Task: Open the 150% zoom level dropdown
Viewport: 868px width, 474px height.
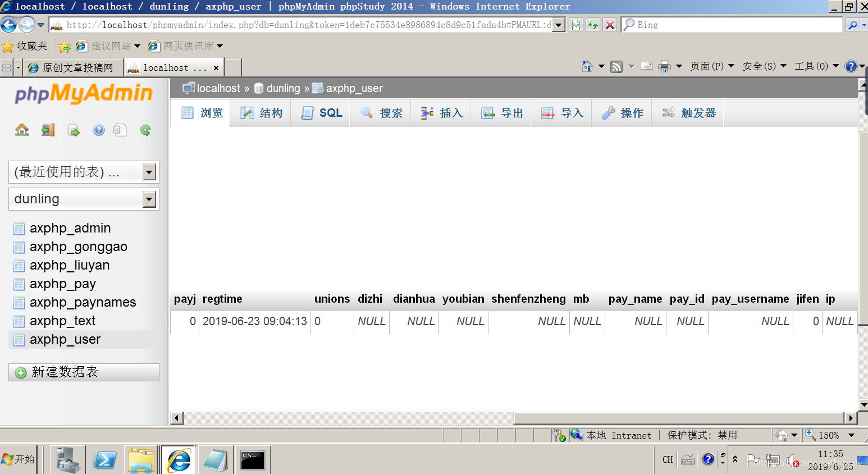Action: [851, 435]
